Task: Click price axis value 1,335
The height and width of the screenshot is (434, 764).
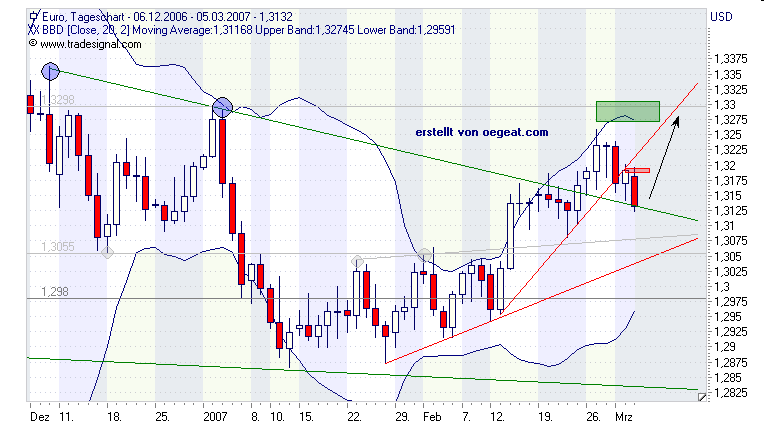Action: (727, 75)
